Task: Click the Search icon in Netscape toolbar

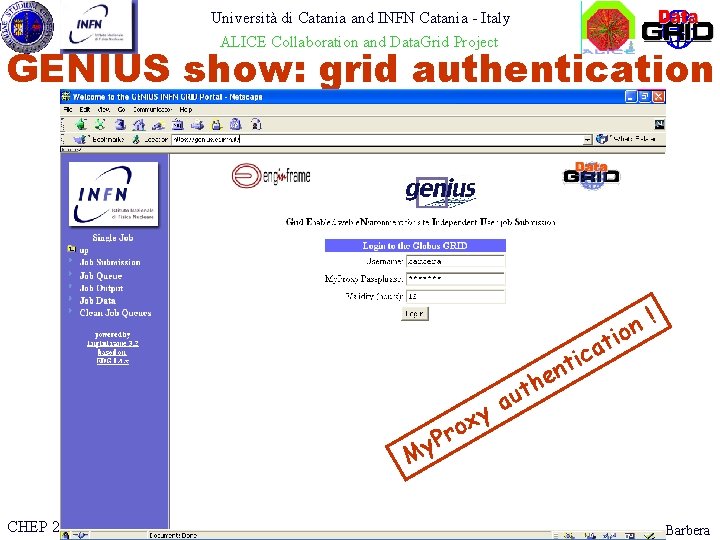Action: [158, 124]
